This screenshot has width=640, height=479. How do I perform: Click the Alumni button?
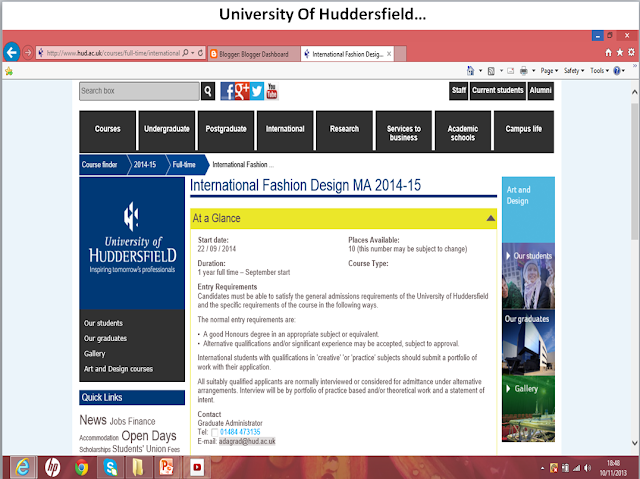541,91
